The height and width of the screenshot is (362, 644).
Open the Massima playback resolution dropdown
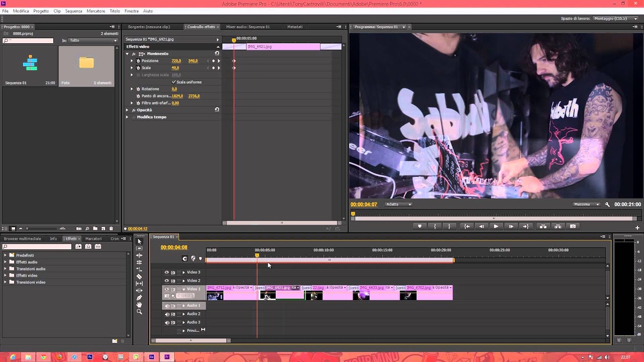[x=587, y=205]
